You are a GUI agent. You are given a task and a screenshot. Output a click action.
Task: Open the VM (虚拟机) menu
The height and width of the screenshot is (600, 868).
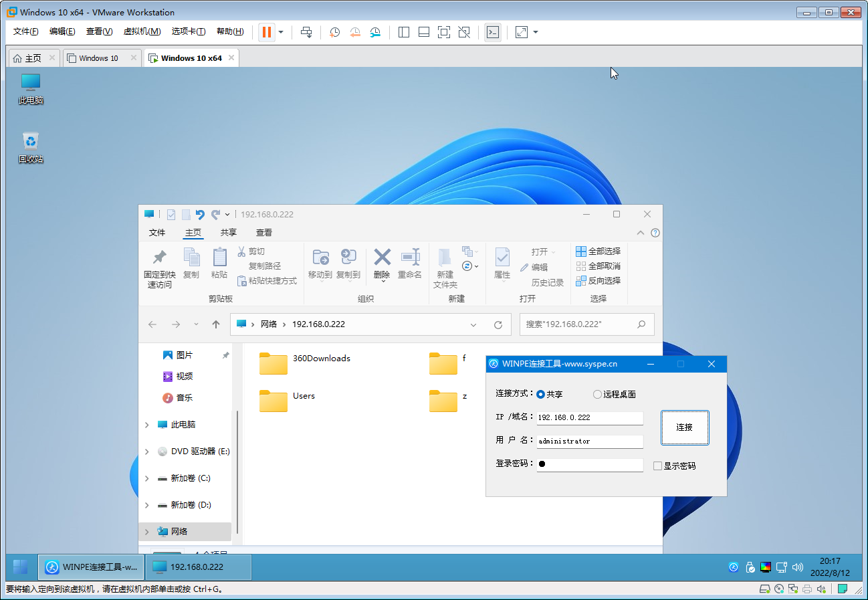click(142, 31)
